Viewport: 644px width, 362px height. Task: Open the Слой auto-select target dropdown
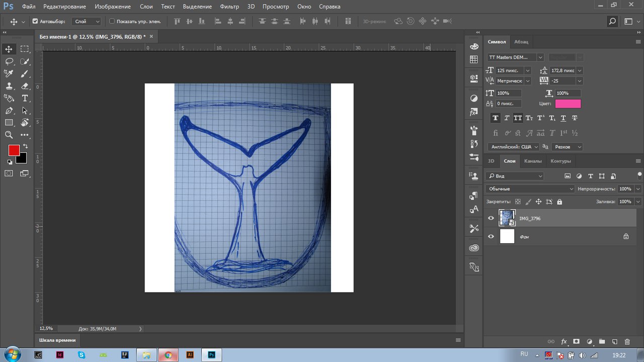click(87, 22)
